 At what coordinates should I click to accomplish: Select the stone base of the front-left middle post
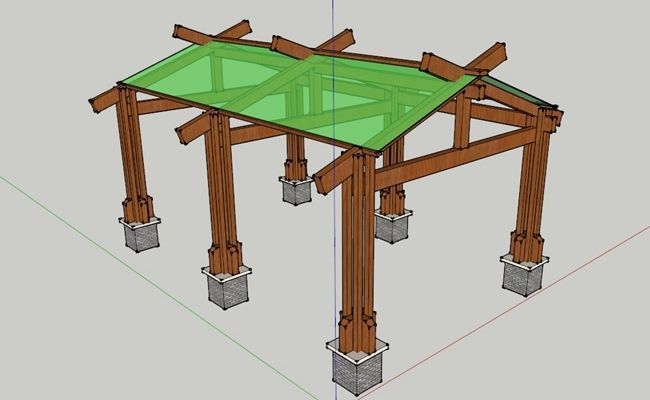[x=228, y=288]
